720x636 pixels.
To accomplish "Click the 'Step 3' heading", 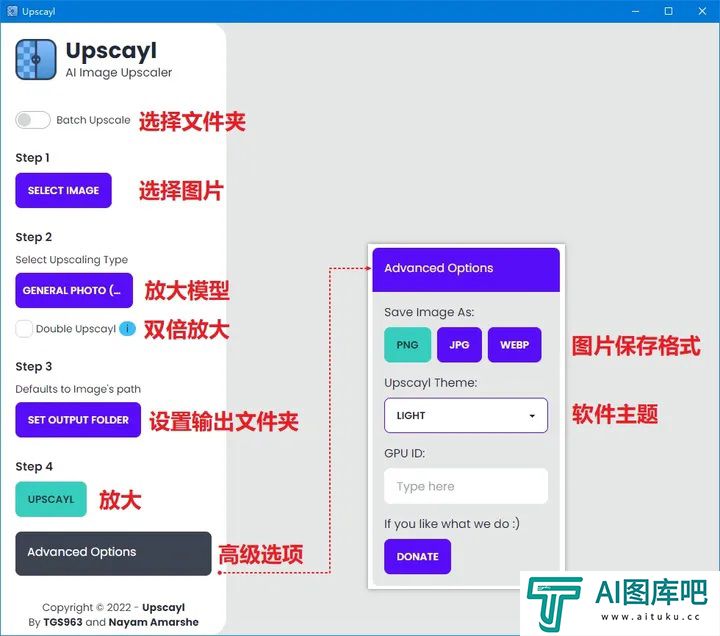I will point(34,366).
